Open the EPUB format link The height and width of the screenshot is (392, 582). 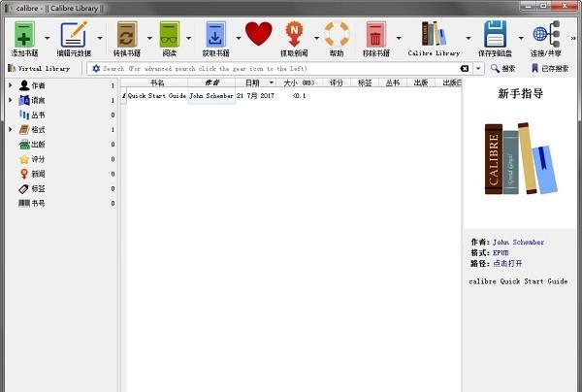pyautogui.click(x=501, y=253)
